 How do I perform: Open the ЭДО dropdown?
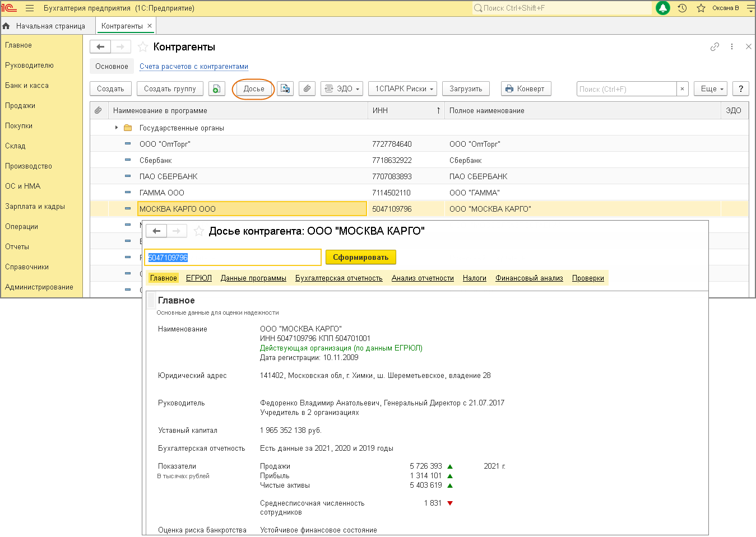coord(342,88)
